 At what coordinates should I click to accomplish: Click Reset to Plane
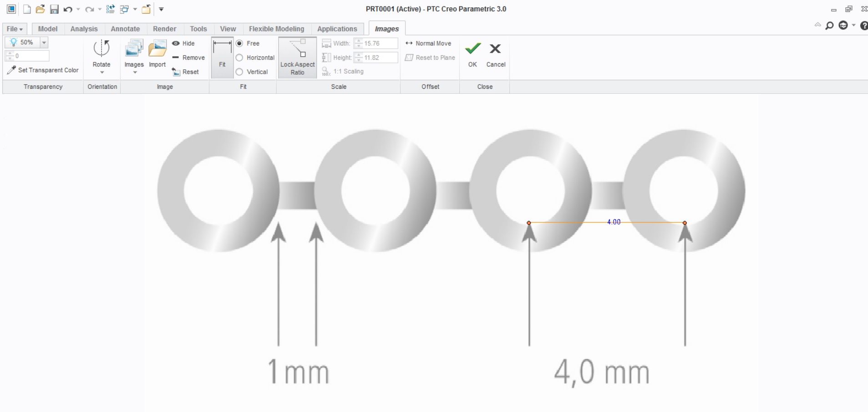click(x=430, y=58)
